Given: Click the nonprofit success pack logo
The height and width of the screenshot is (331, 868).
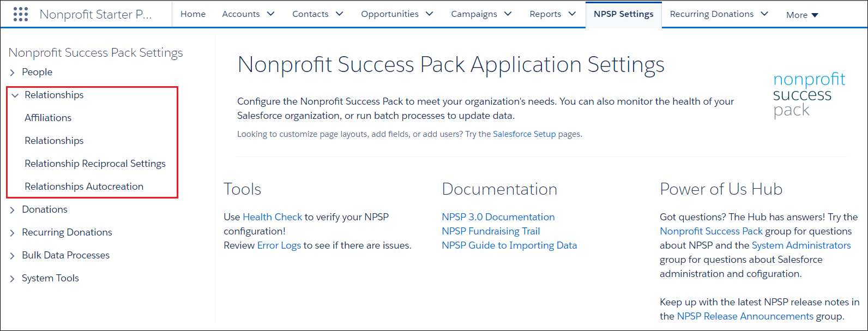Looking at the screenshot, I should tap(809, 95).
